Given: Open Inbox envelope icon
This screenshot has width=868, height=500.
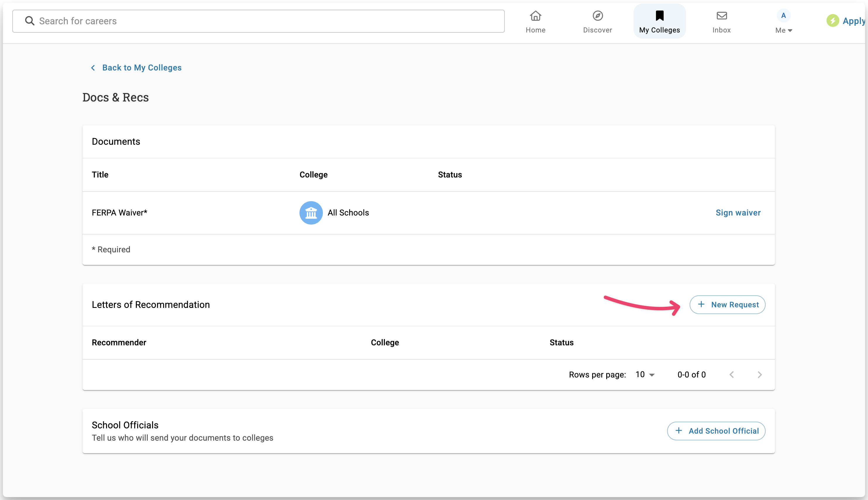Looking at the screenshot, I should (x=721, y=16).
